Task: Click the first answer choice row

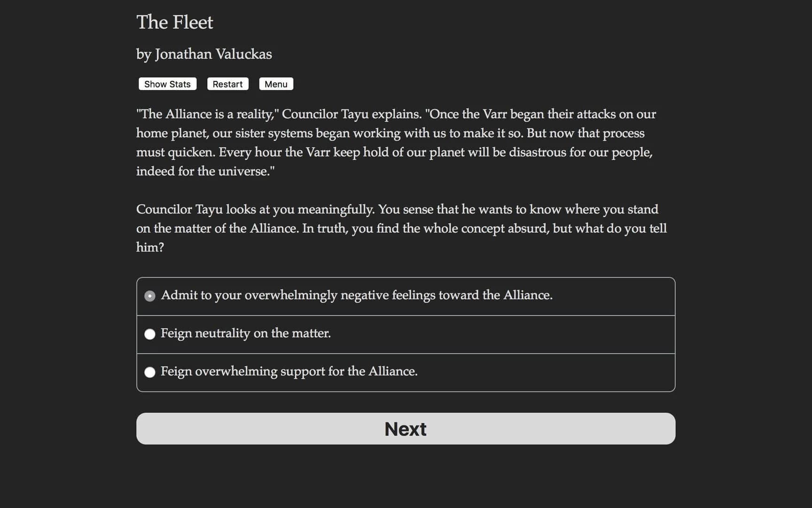Action: tap(405, 296)
